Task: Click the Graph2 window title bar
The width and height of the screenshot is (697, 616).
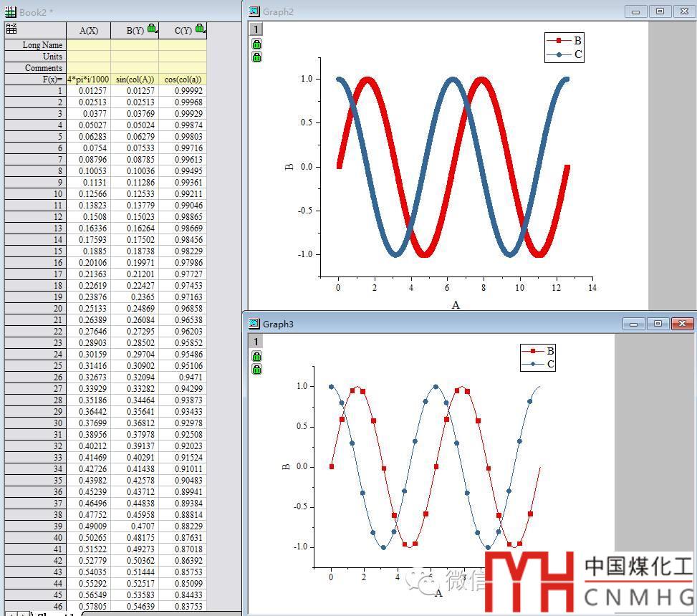Action: tap(430, 11)
